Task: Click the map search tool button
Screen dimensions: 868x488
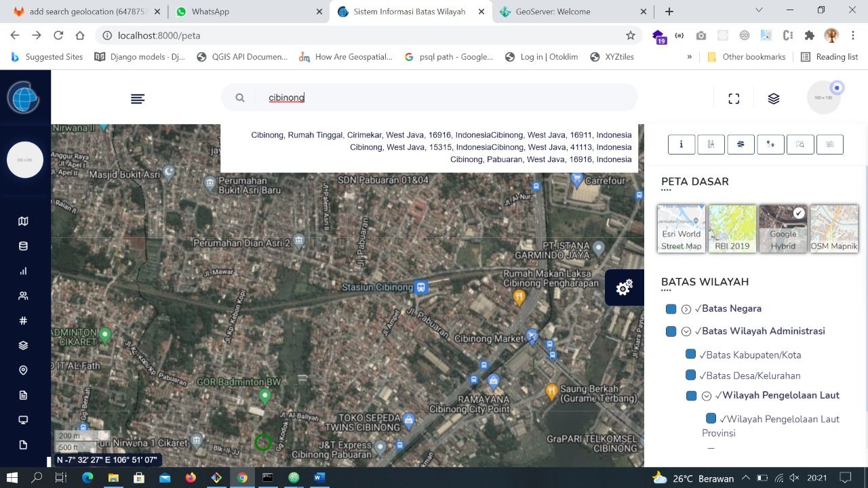Action: point(800,144)
